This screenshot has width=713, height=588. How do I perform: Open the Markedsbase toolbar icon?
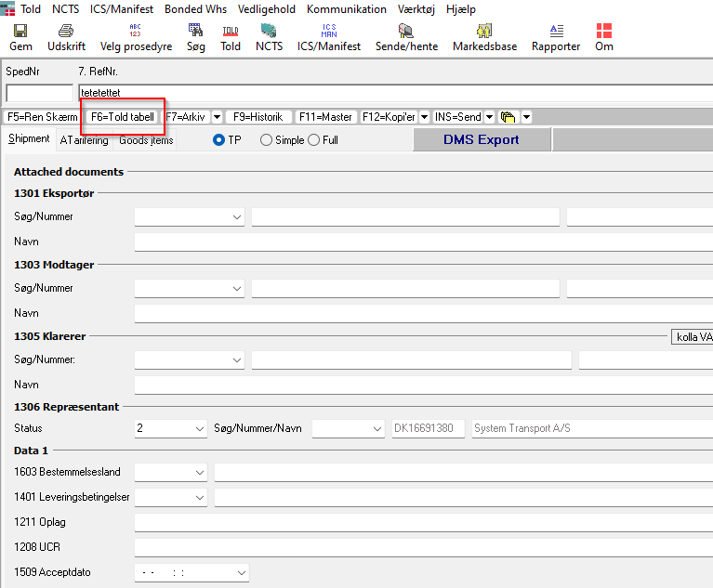click(x=483, y=31)
